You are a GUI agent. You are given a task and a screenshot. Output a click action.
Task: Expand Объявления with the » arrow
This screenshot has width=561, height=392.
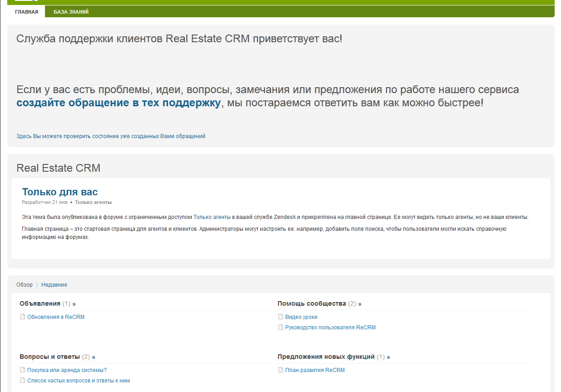[x=74, y=303]
